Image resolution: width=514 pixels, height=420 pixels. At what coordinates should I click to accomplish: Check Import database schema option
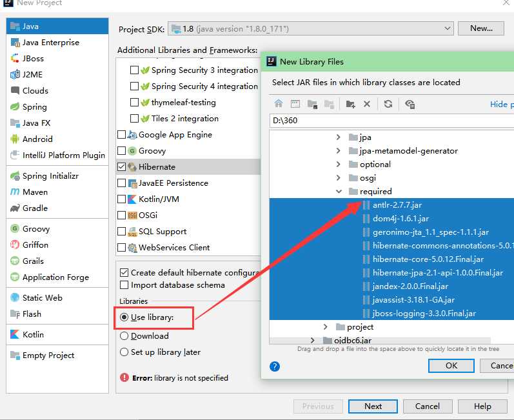click(124, 285)
